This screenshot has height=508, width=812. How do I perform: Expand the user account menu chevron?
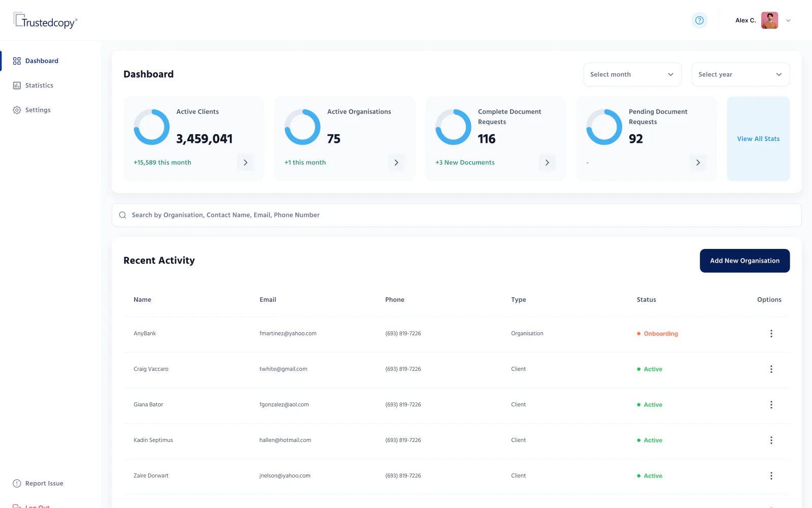pyautogui.click(x=788, y=21)
